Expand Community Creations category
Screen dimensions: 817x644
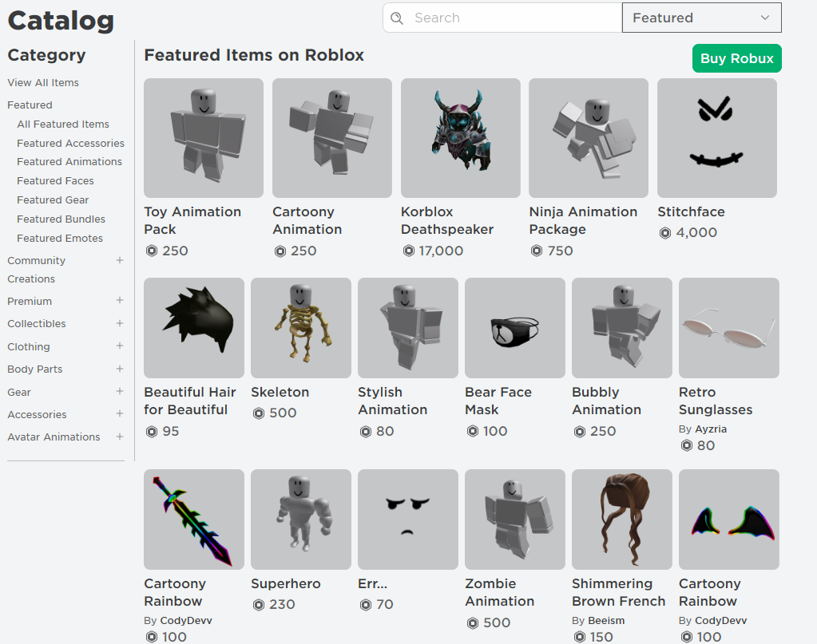click(119, 260)
